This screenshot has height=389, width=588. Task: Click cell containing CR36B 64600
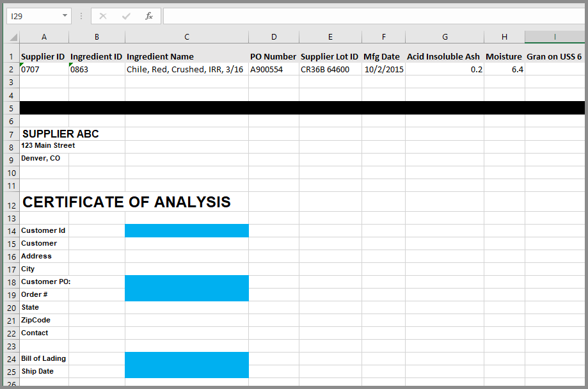(330, 69)
